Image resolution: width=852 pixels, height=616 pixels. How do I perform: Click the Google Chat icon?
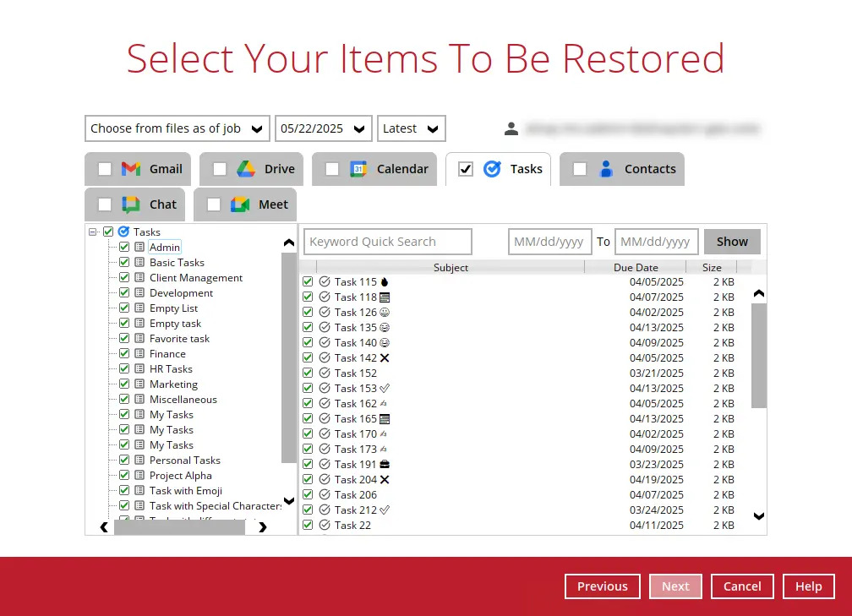pos(131,204)
